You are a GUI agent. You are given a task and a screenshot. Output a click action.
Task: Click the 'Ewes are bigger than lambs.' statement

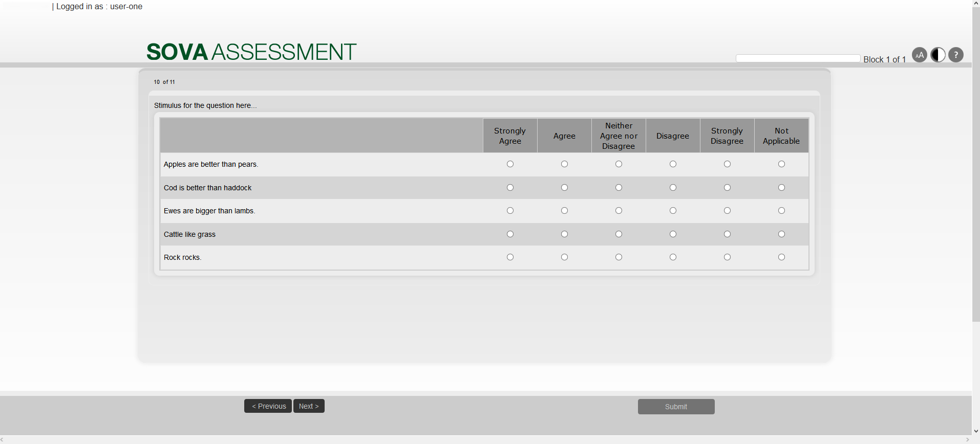[x=209, y=211]
